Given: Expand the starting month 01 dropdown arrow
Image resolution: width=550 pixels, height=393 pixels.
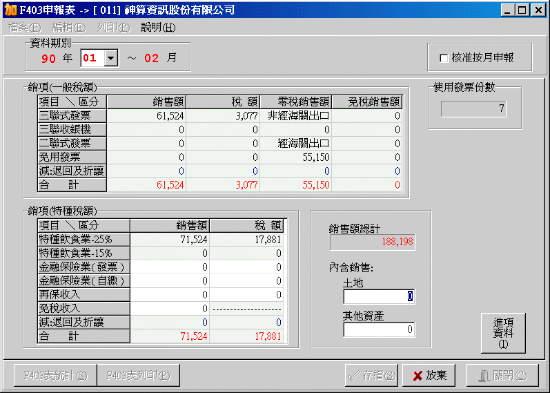Looking at the screenshot, I should (111, 58).
